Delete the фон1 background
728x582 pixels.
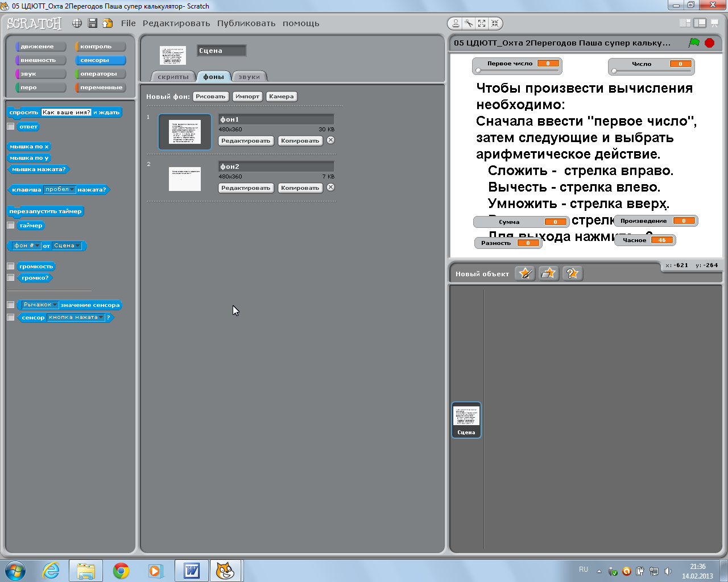pyautogui.click(x=330, y=140)
